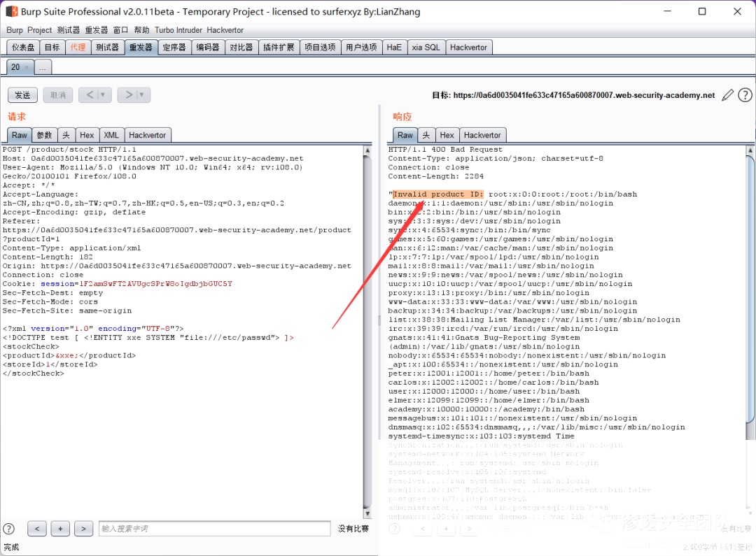
Task: Expand the back history dropdown arrow
Action: (102, 95)
